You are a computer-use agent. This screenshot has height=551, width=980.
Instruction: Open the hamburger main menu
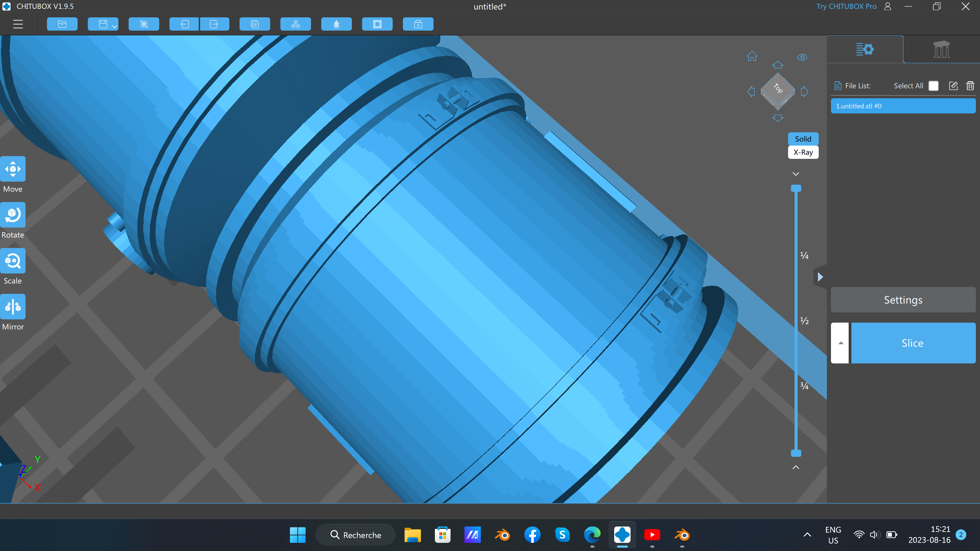18,24
